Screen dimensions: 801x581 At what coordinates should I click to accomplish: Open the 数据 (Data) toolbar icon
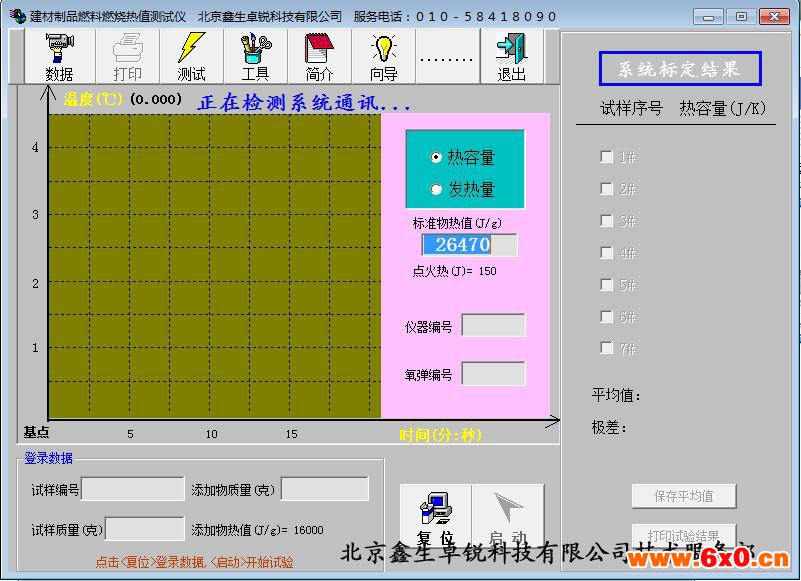tap(60, 56)
